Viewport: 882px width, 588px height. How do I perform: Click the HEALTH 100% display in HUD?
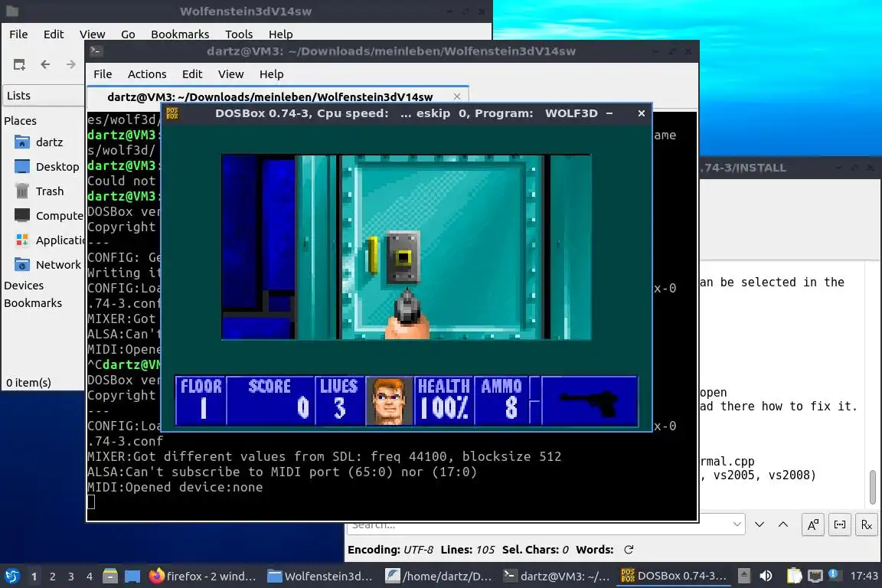coord(443,400)
